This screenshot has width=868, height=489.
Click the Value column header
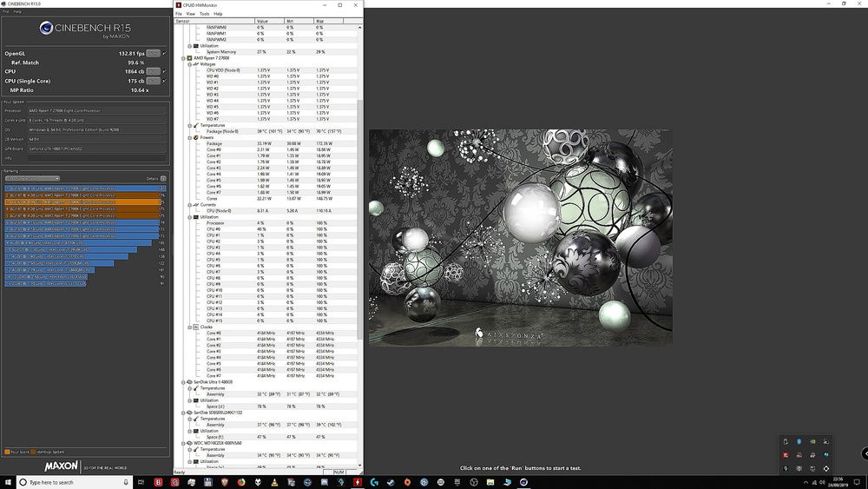point(270,21)
